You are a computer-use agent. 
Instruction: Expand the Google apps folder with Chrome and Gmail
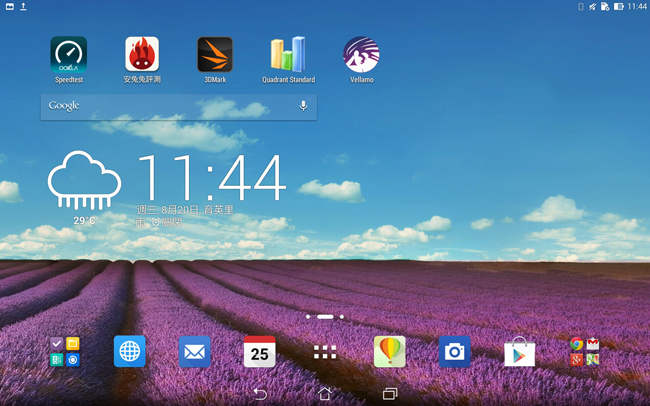[584, 351]
